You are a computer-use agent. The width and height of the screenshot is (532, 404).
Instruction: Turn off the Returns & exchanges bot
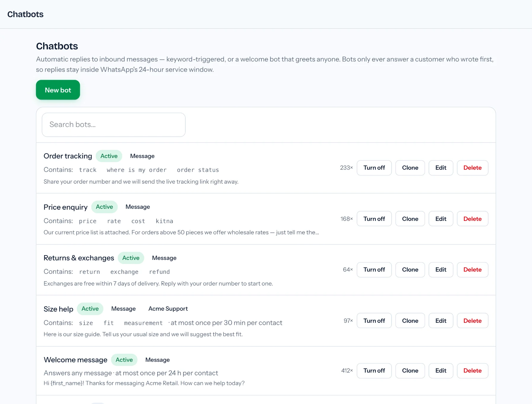tap(374, 270)
